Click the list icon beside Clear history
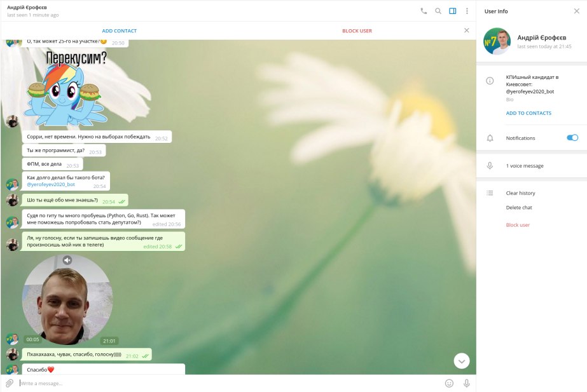This screenshot has width=587, height=392. coord(490,193)
